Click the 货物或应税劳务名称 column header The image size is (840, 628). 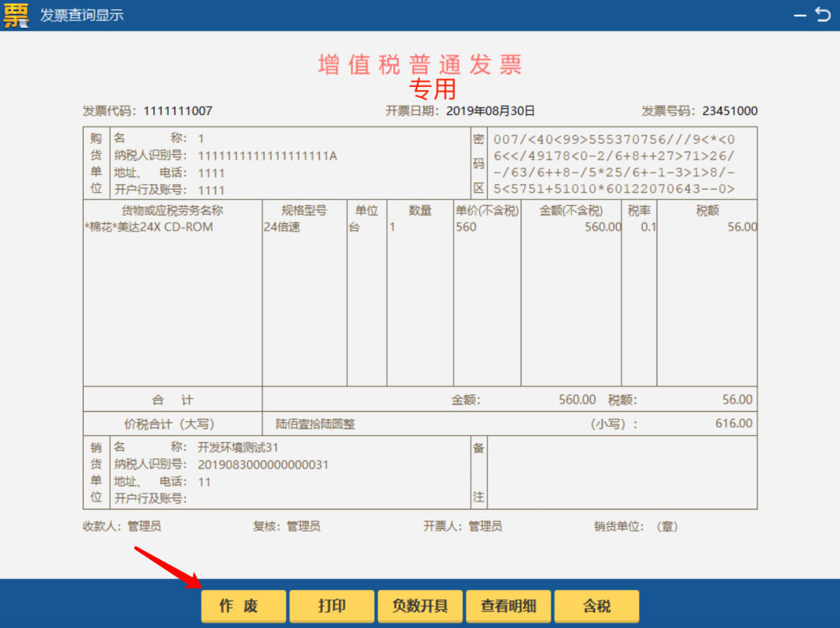point(172,211)
